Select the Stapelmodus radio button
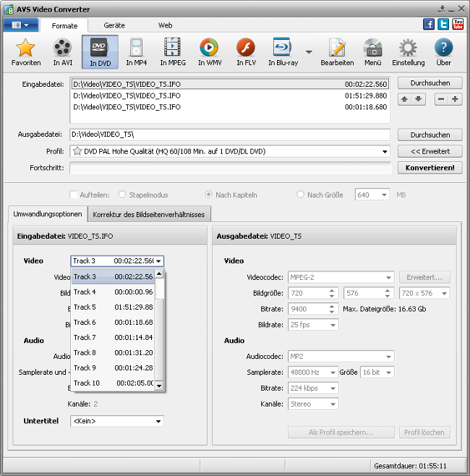Screen dimensions: 470x476 point(122,195)
